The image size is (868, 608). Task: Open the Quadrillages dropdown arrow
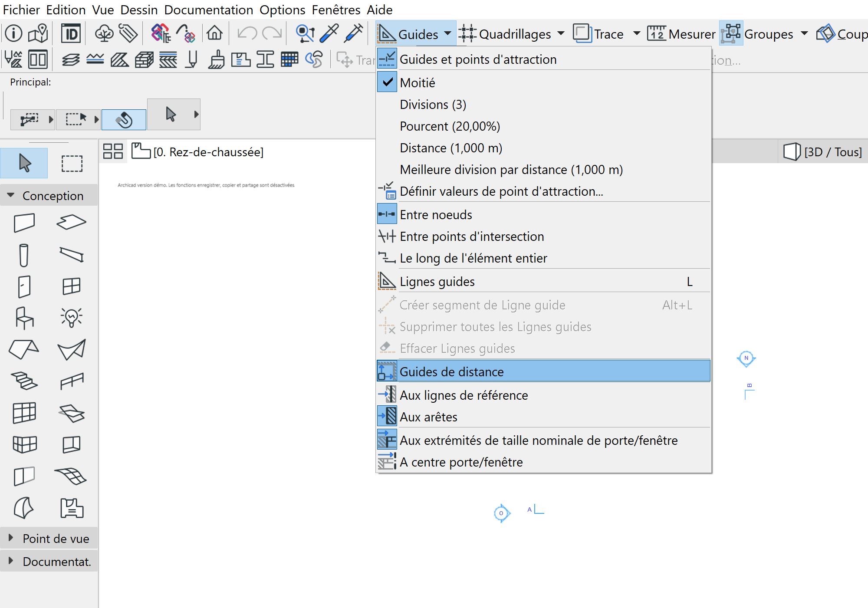pos(561,33)
